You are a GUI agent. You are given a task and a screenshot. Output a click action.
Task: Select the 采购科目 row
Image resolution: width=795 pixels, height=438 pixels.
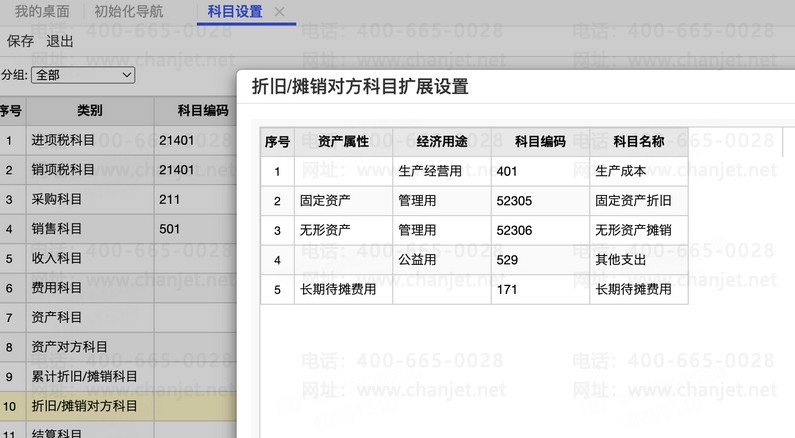pos(118,199)
